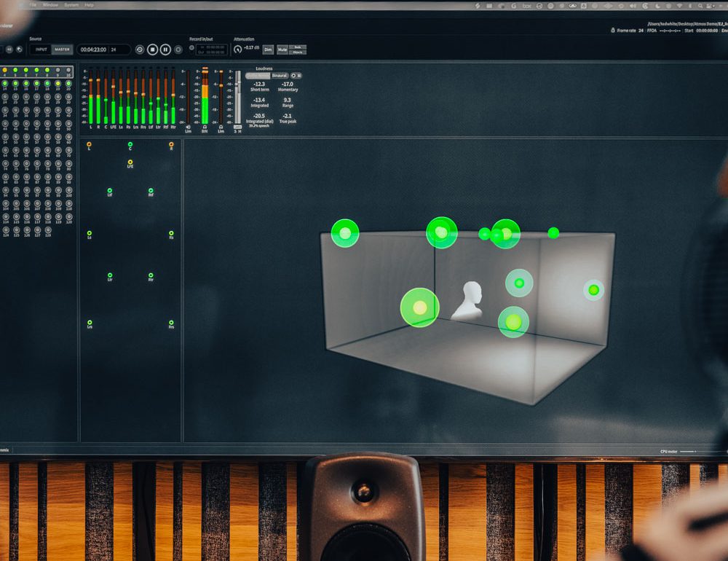Click the macOS Wi-Fi menu bar icon

click(x=679, y=6)
